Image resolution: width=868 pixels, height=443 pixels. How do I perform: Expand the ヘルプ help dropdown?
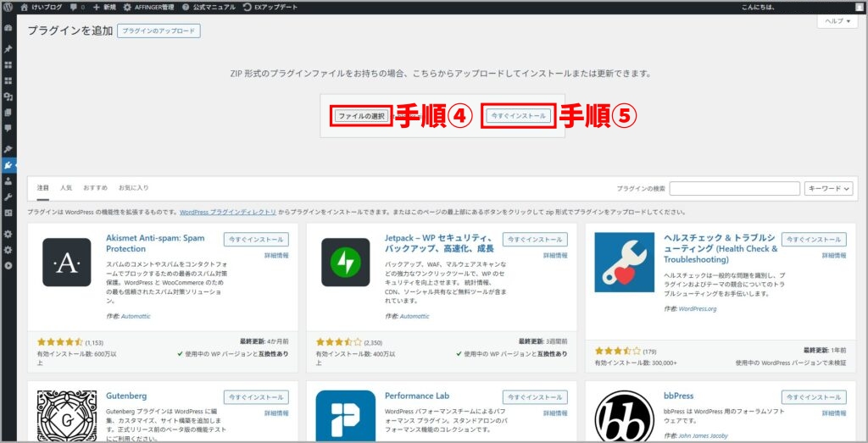[x=837, y=22]
